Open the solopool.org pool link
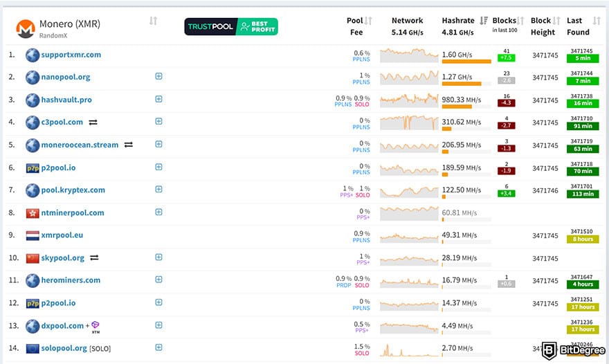The height and width of the screenshot is (364, 609). [64, 348]
